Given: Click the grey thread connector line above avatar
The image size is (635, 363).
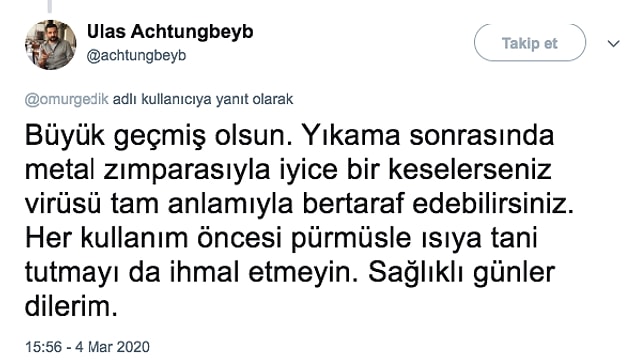Looking at the screenshot, I should point(50,6).
